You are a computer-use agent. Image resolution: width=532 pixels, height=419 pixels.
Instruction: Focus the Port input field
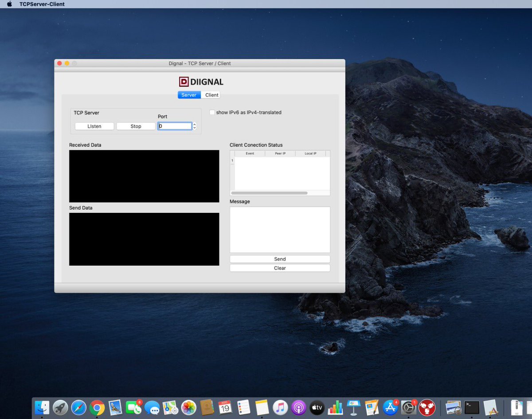(175, 126)
